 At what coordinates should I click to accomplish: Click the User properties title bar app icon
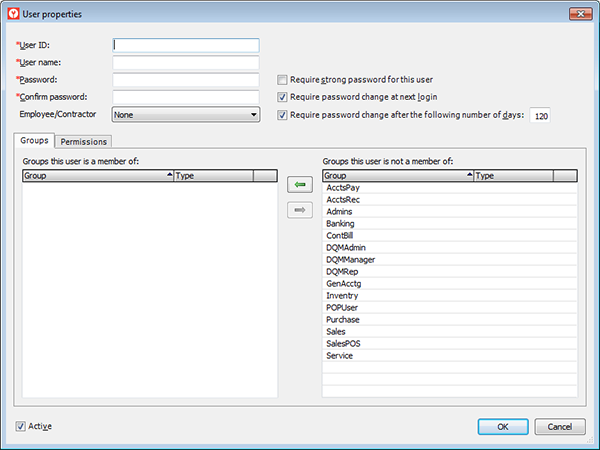pyautogui.click(x=11, y=15)
